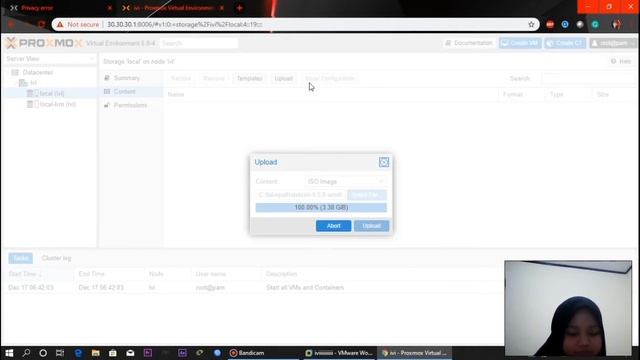This screenshot has height=360, width=640.
Task: Click the blue circle browser extension icon
Action: pyautogui.click(x=565, y=24)
